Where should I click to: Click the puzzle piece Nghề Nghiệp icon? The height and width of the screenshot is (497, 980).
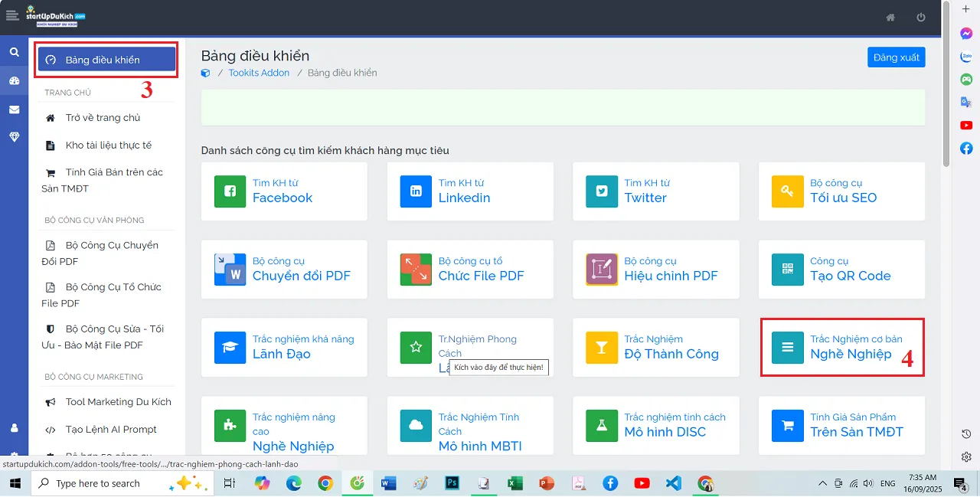(x=230, y=426)
